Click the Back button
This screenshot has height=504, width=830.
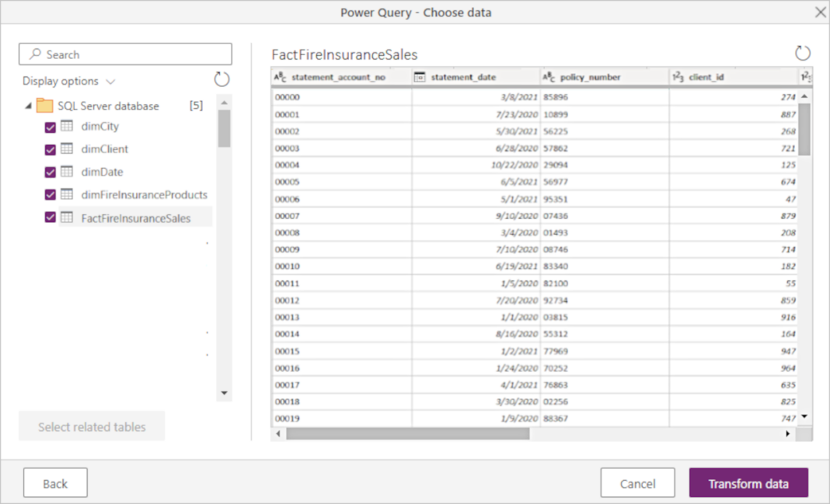(54, 482)
